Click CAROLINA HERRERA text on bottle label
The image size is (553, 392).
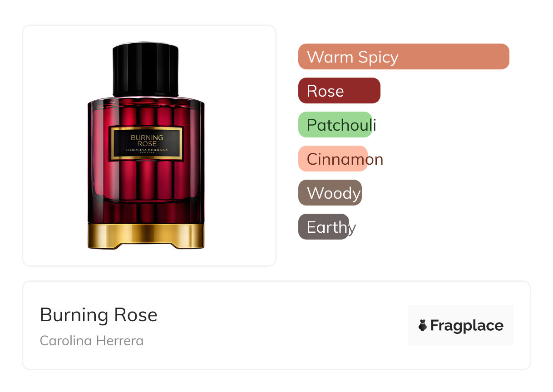click(146, 150)
